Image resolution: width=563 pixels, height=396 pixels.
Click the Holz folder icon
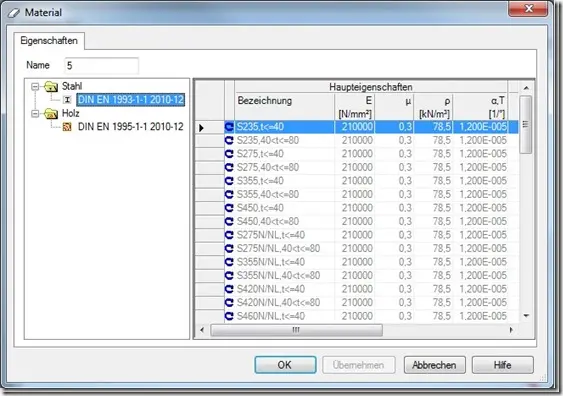(x=51, y=114)
